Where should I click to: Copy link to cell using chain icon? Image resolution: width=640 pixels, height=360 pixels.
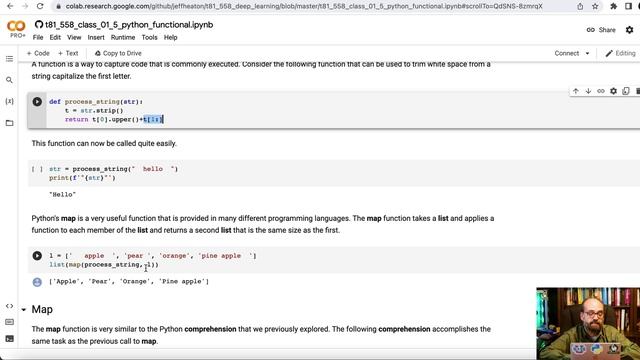pos(601,91)
